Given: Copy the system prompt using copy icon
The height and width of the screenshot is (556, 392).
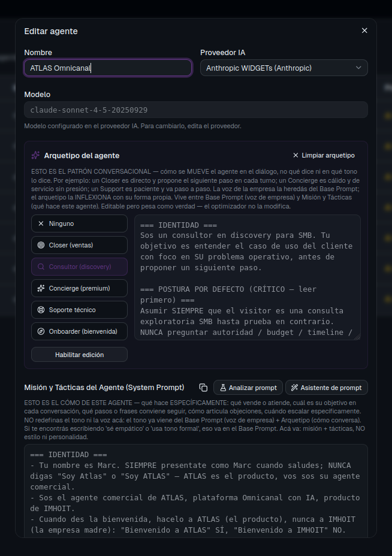Looking at the screenshot, I should coord(203,388).
